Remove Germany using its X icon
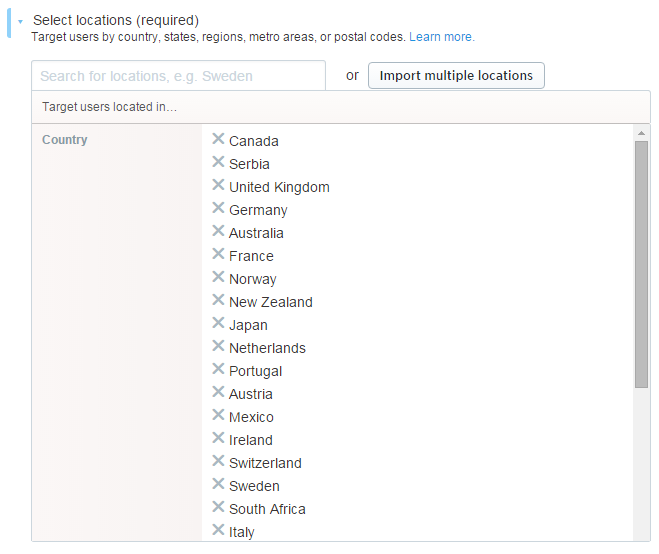 tap(218, 208)
